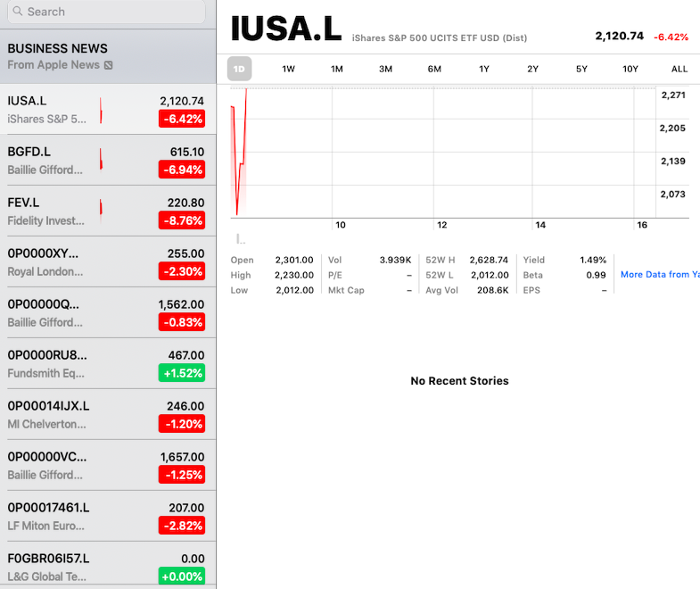Click the 52W H value 2,628.74

pos(489,260)
